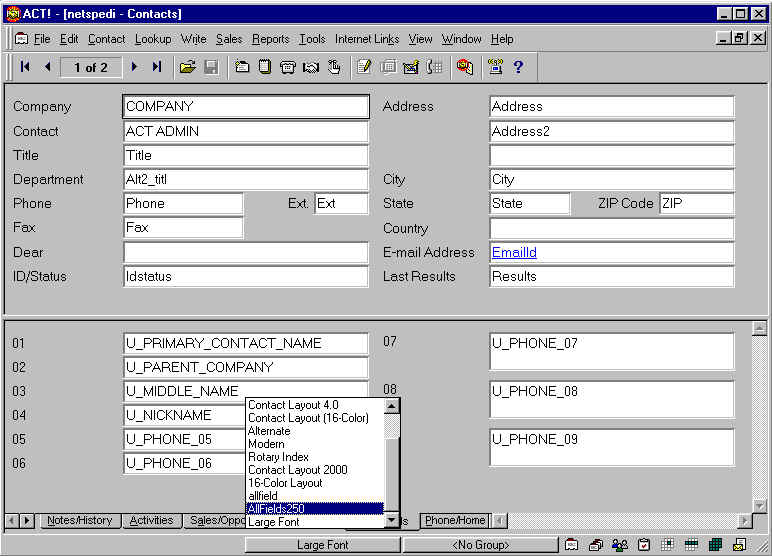Open the View menu
The image size is (772, 556).
tap(420, 39)
